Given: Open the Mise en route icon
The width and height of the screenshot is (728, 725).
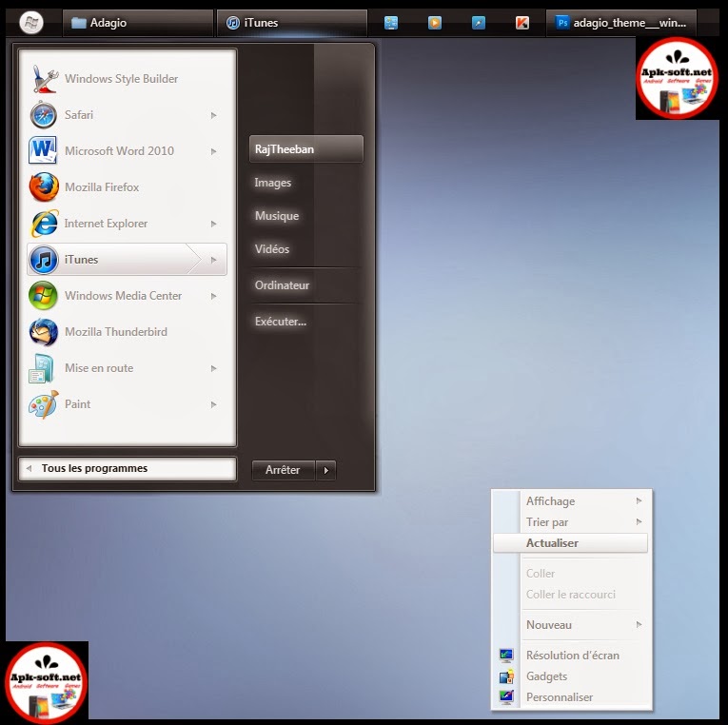Looking at the screenshot, I should 42,368.
